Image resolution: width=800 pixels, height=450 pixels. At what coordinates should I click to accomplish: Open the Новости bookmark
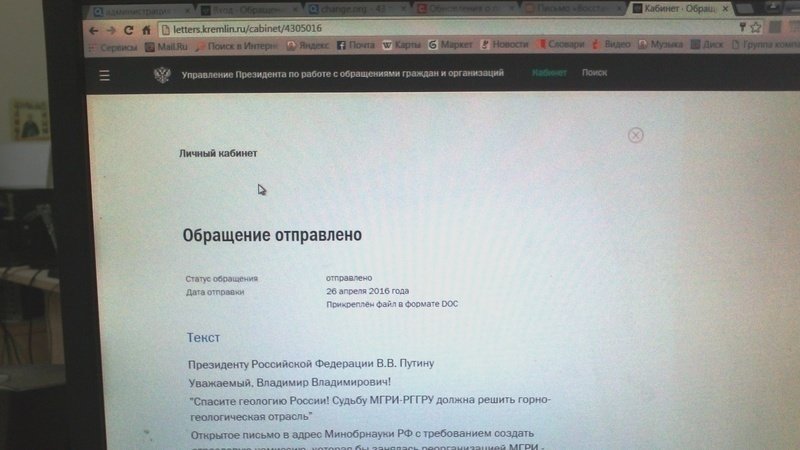pyautogui.click(x=503, y=45)
